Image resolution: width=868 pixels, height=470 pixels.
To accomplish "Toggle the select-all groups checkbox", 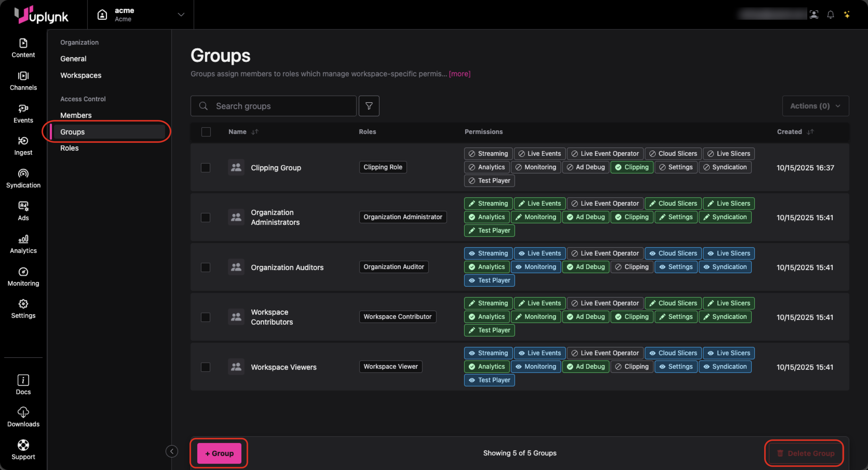I will tap(206, 132).
